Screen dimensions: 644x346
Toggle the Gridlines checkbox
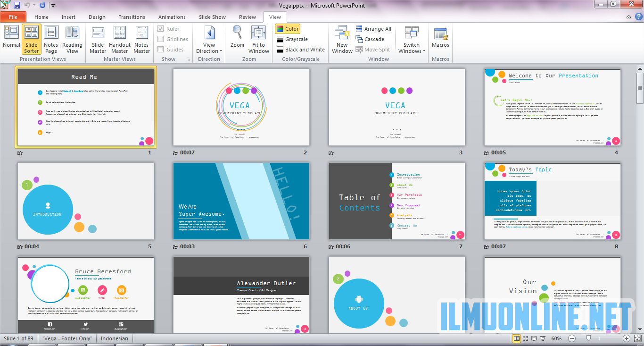click(161, 39)
